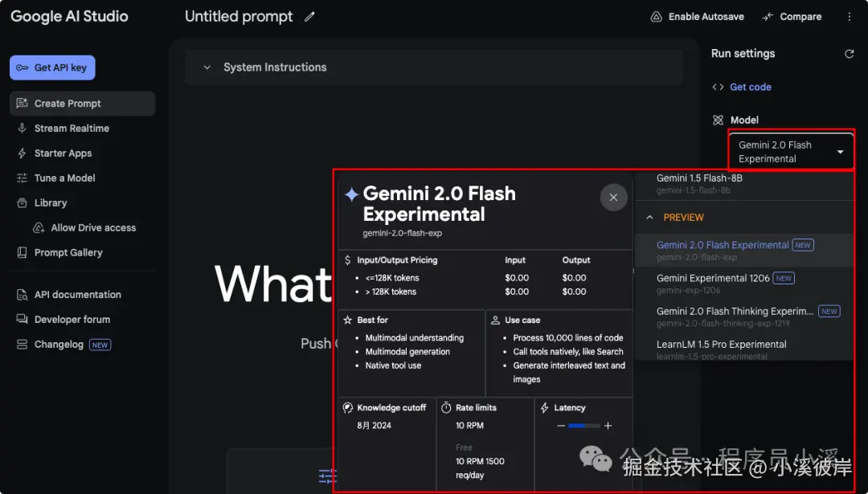Click the Compare button
Image resolution: width=868 pixels, height=494 pixels.
click(x=792, y=17)
